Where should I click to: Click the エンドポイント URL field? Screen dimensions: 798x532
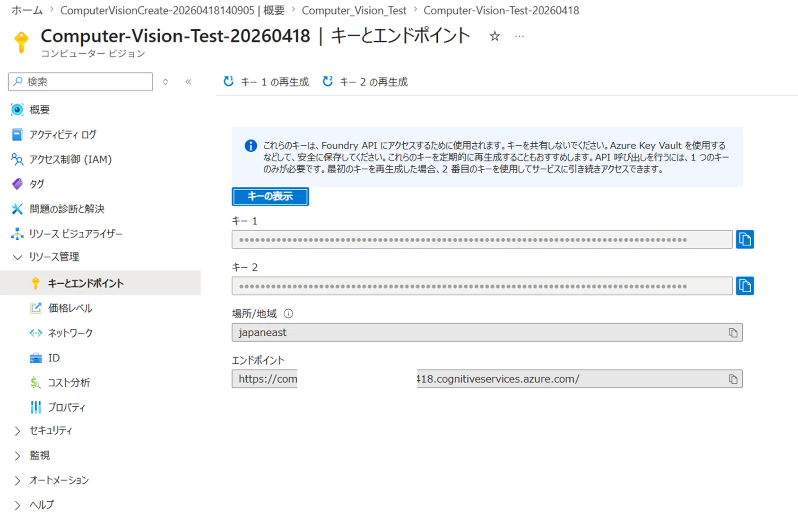(487, 379)
